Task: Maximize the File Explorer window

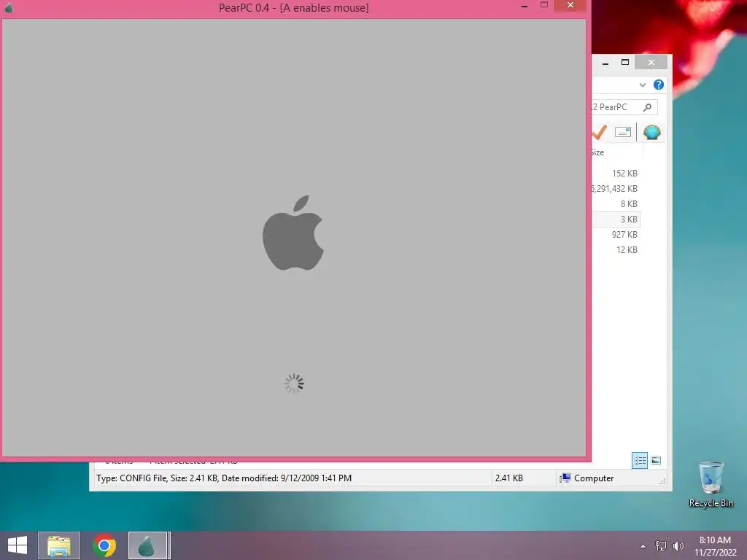Action: coord(625,63)
